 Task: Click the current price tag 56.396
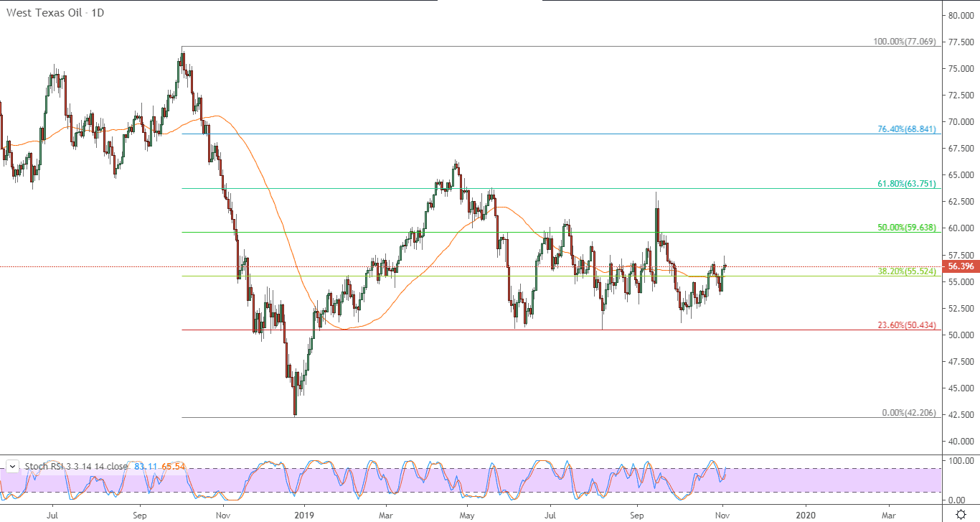tap(961, 266)
